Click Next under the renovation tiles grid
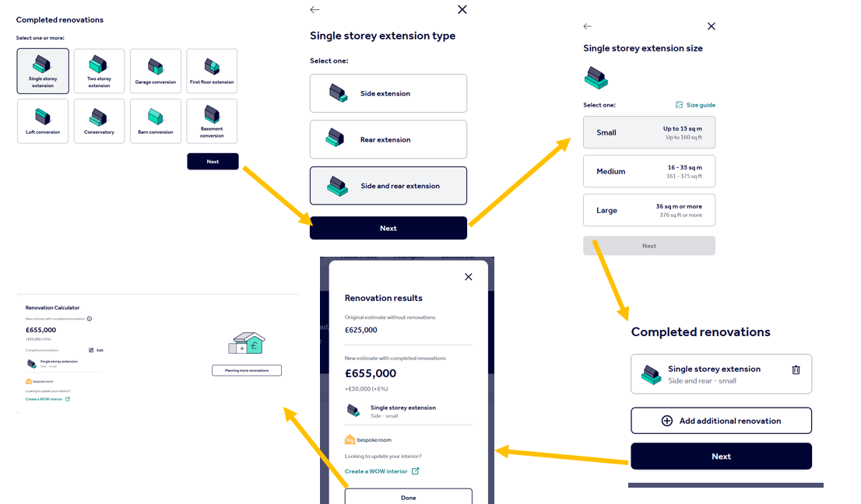 213,161
